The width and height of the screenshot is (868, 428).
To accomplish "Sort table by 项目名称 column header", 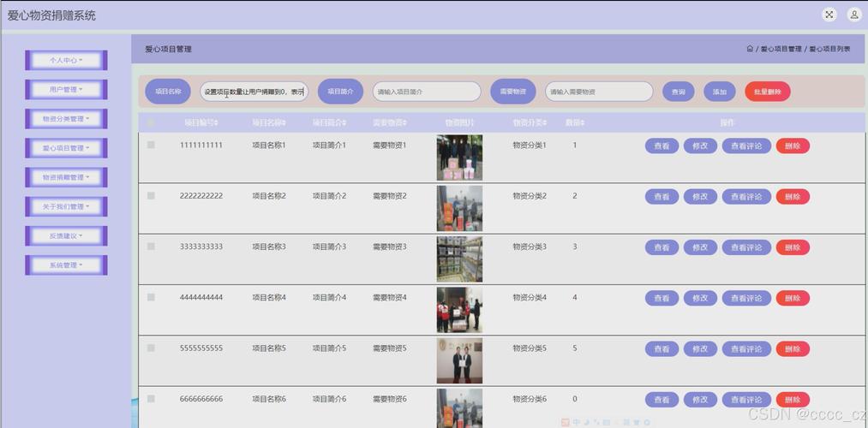I will (x=269, y=122).
